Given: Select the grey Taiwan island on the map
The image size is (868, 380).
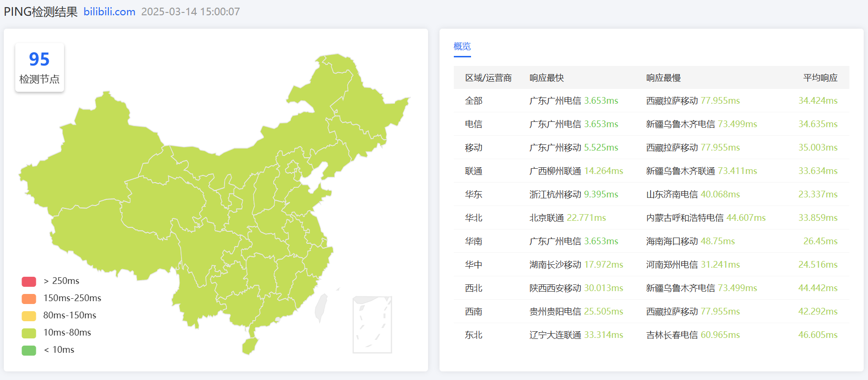Looking at the screenshot, I should pos(321,307).
